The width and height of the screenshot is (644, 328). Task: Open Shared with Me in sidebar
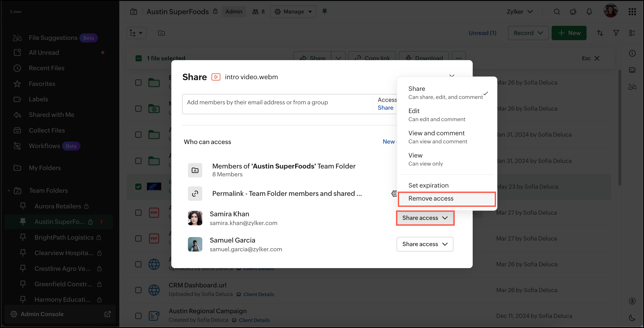(51, 115)
